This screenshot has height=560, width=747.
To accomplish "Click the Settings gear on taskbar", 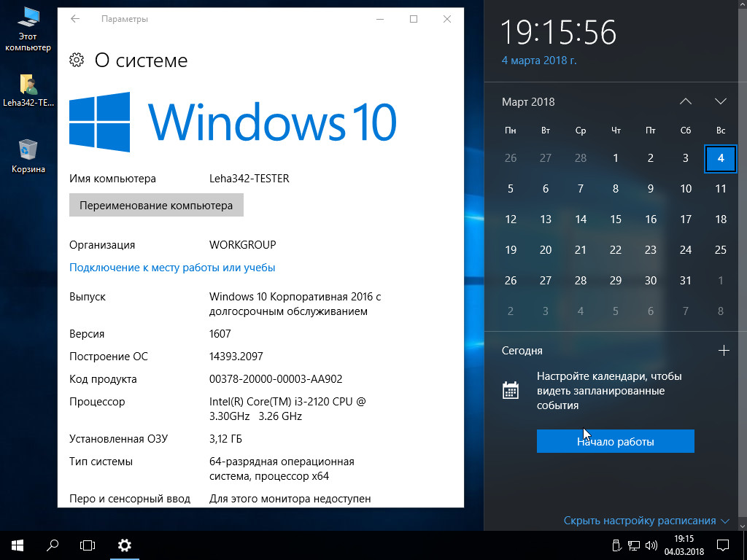I will click(125, 545).
